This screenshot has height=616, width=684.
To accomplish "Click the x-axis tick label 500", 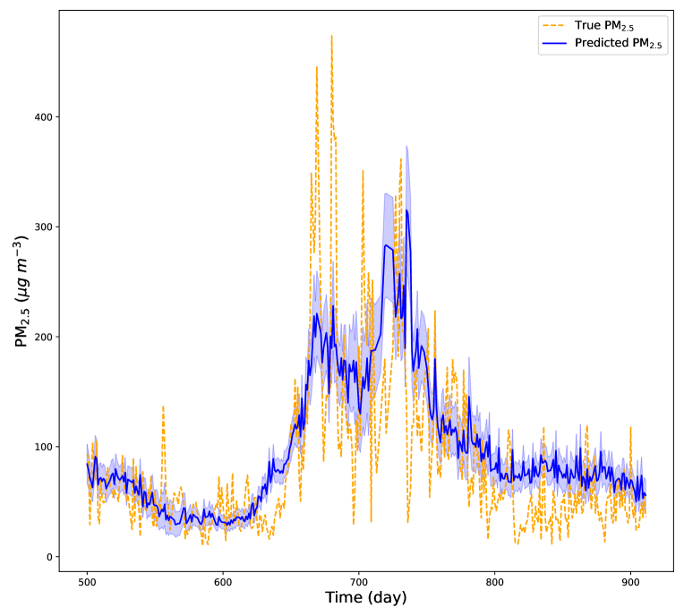I will click(87, 582).
